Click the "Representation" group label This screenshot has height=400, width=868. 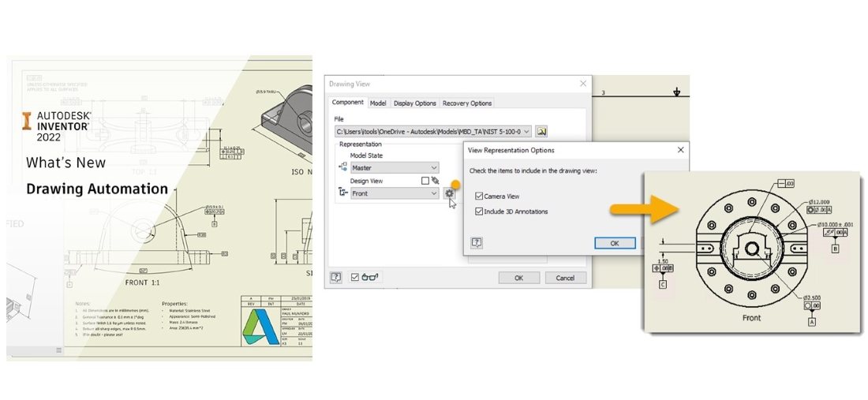360,144
